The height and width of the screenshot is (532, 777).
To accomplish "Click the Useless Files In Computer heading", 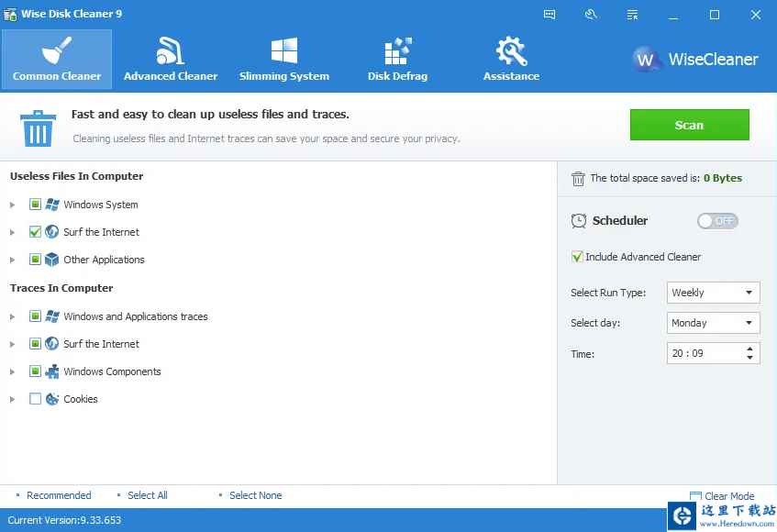I will [76, 176].
